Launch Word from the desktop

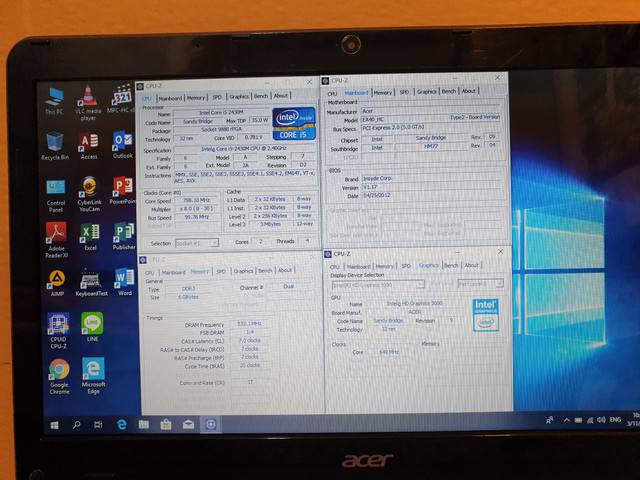pyautogui.click(x=124, y=282)
